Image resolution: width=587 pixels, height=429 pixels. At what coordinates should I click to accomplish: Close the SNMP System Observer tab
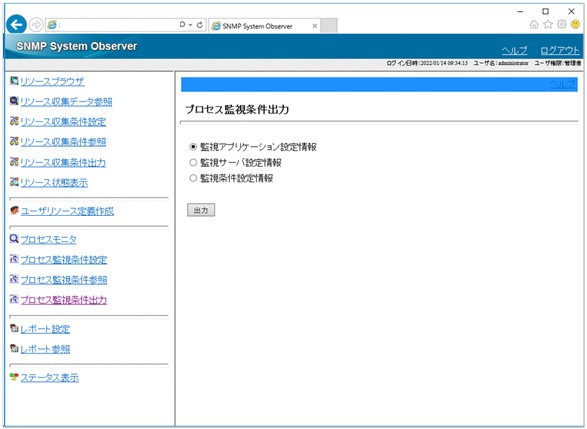coord(315,26)
